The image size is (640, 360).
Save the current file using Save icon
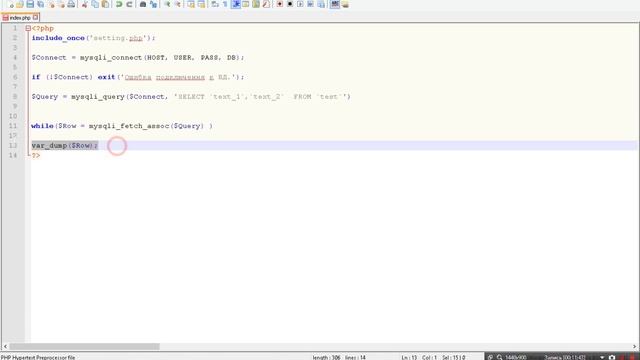coord(30,4)
